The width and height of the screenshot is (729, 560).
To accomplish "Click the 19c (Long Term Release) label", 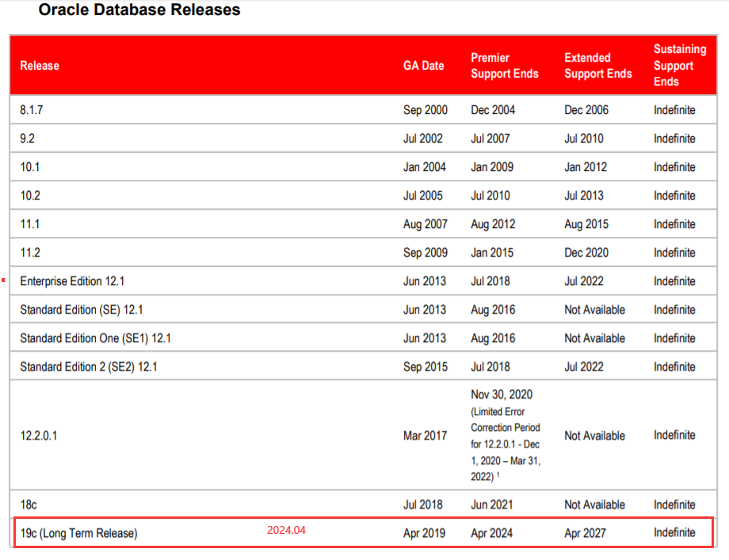I will (x=78, y=533).
